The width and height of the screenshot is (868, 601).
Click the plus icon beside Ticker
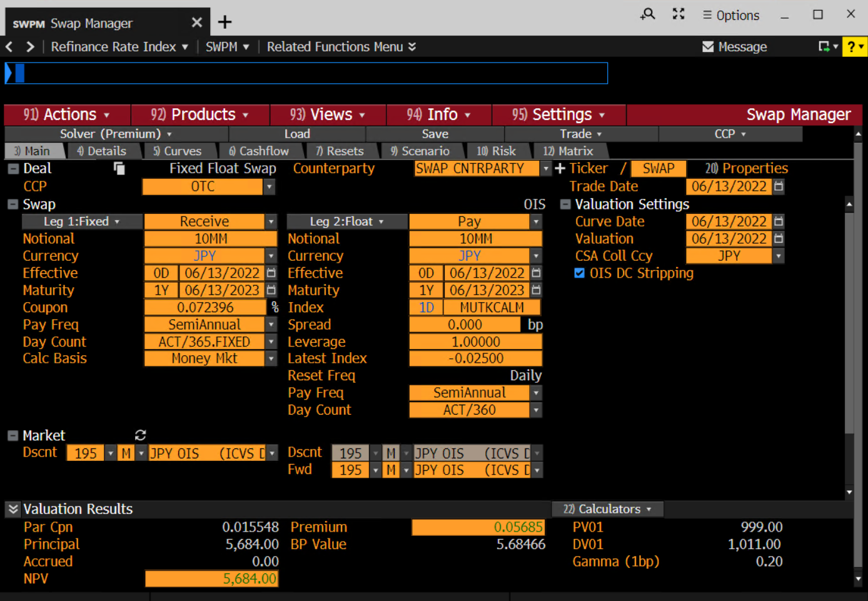coord(560,168)
